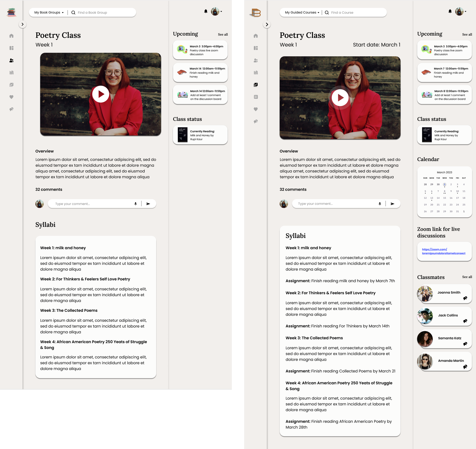Click the send arrow in the left comment box
Image resolution: width=476 pixels, height=449 pixels.
[148, 204]
